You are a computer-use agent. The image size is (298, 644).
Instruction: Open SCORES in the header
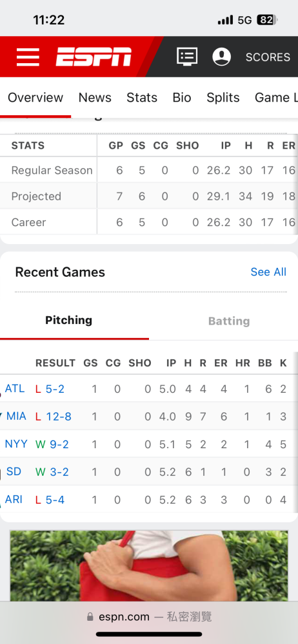(268, 57)
